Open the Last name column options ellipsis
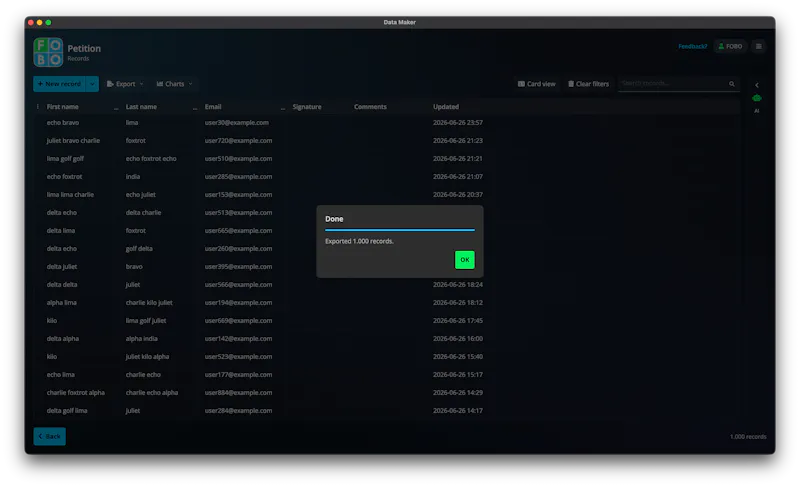Viewport: 800px width, 487px height. coord(195,108)
